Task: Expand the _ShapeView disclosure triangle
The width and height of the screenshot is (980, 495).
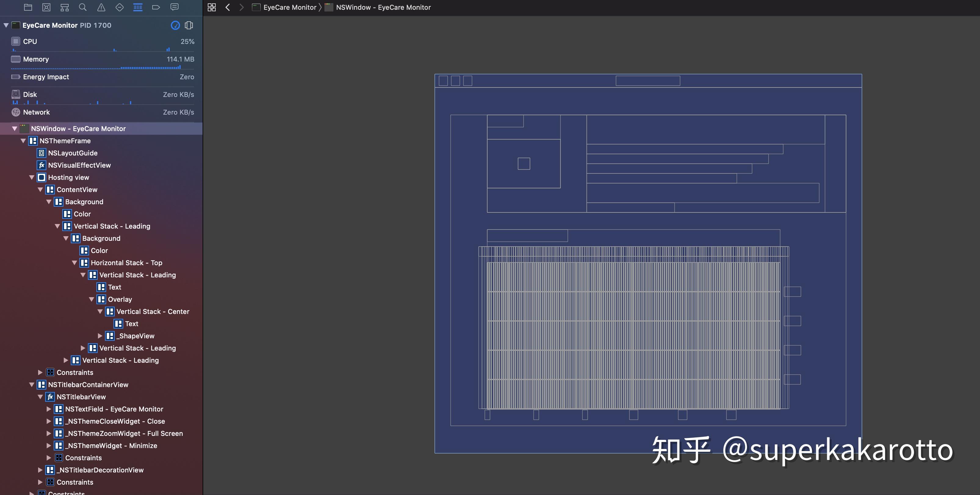Action: click(100, 336)
